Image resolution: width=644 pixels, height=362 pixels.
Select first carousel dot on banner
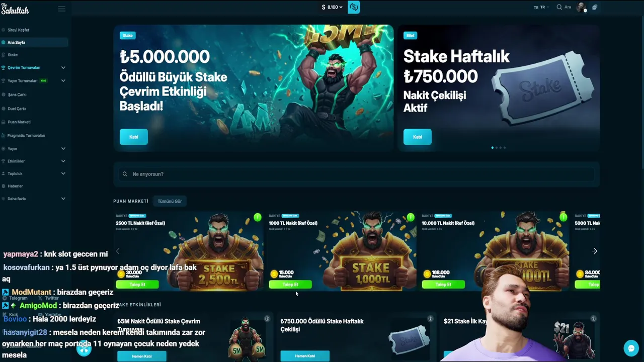[492, 147]
